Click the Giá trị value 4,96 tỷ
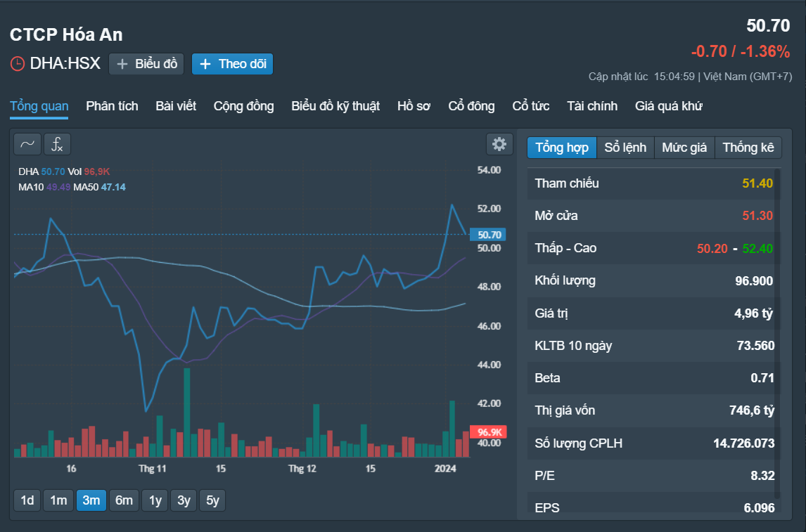Viewport: 806px width, 532px height. pyautogui.click(x=753, y=313)
